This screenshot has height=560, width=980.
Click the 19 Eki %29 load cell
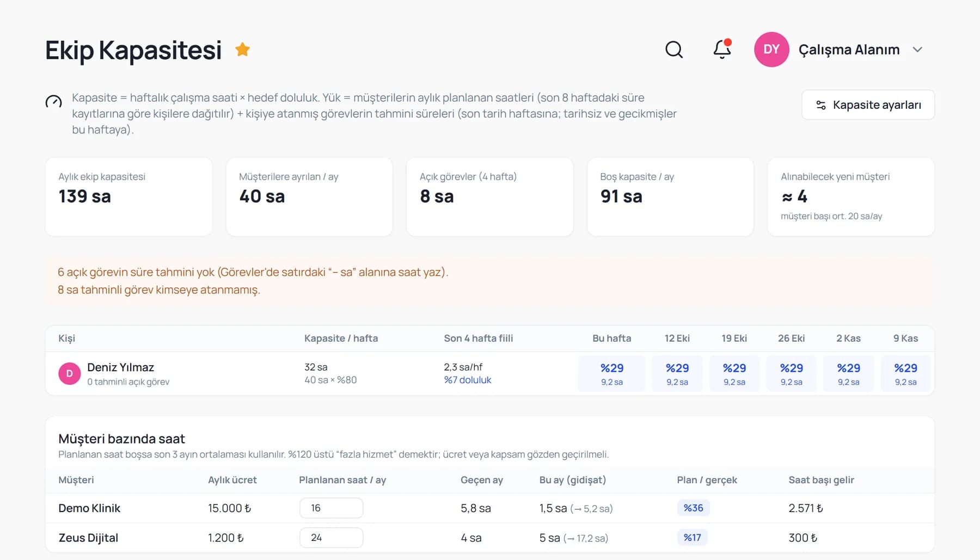click(x=734, y=374)
